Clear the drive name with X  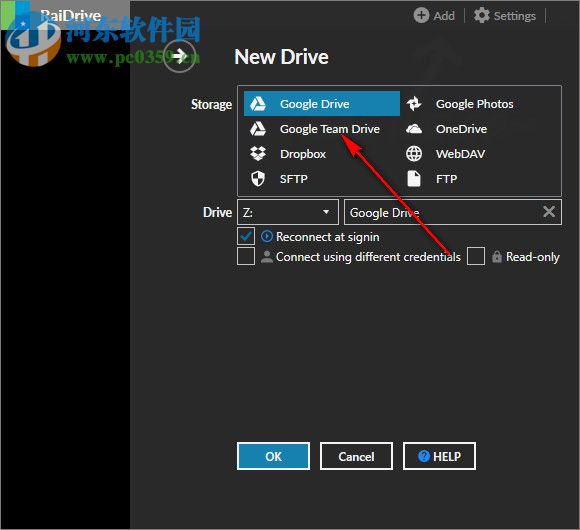(x=549, y=212)
